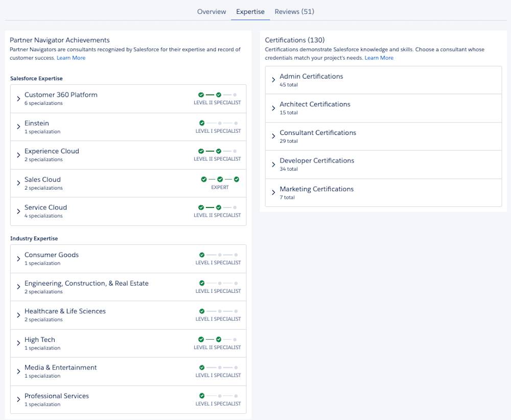Expand Engineering, Construction, & Real Estate chevron
This screenshot has height=420, width=511.
[18, 287]
